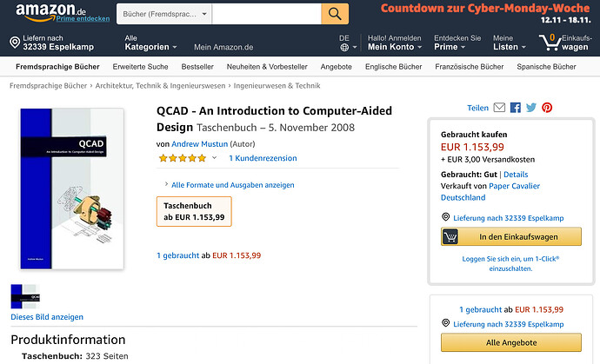Expand the Alle Kategorien menu
Viewport: 600px width, 364px height.
click(x=150, y=43)
